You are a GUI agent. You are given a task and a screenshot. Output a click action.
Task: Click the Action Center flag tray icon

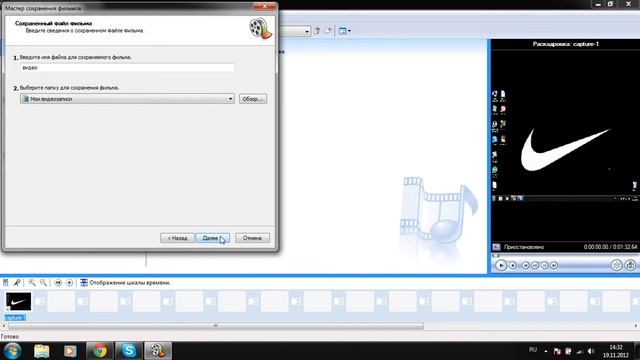557,351
